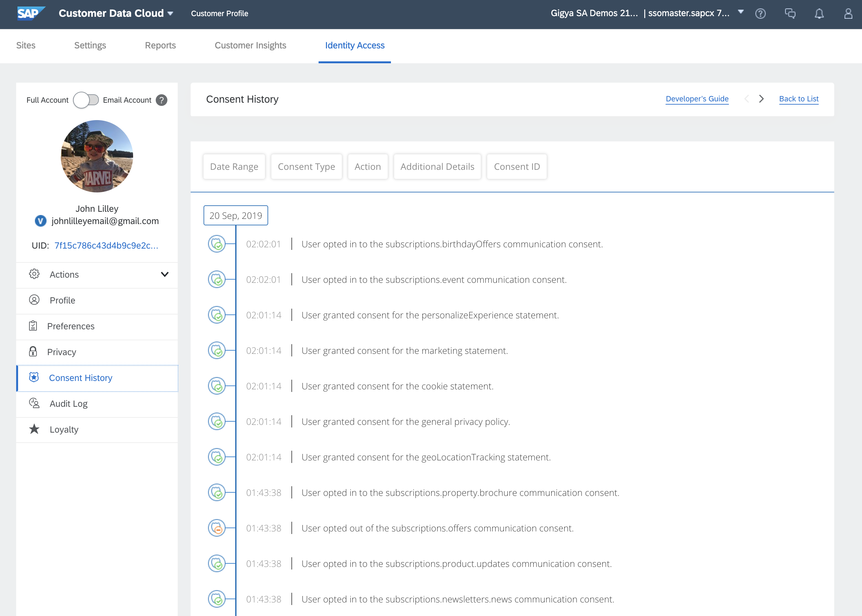Screen dimensions: 862x616
Task: Click the opted-out offers consent icon
Action: [x=217, y=528]
